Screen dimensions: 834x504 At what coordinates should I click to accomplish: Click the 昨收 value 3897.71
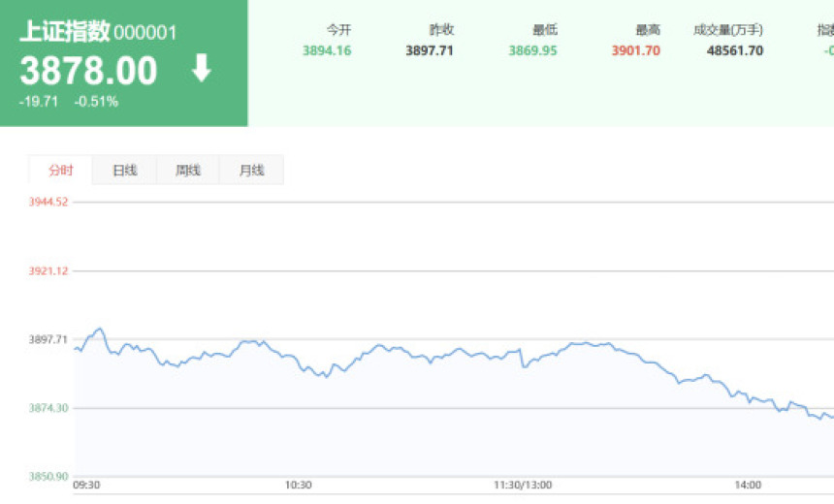(429, 50)
